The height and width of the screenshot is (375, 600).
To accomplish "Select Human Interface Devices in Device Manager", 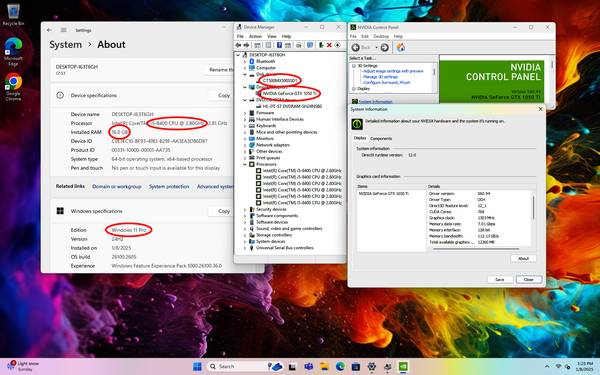I will (280, 119).
